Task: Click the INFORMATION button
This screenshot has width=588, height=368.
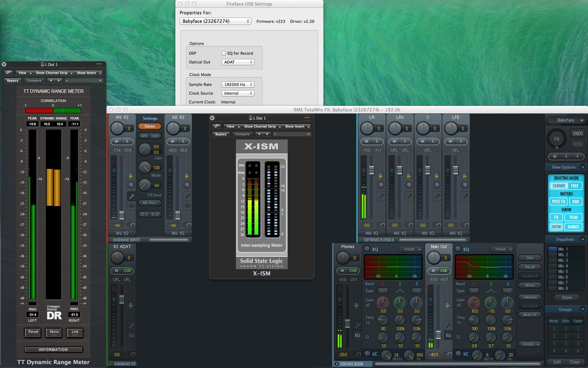Action: coord(53,350)
